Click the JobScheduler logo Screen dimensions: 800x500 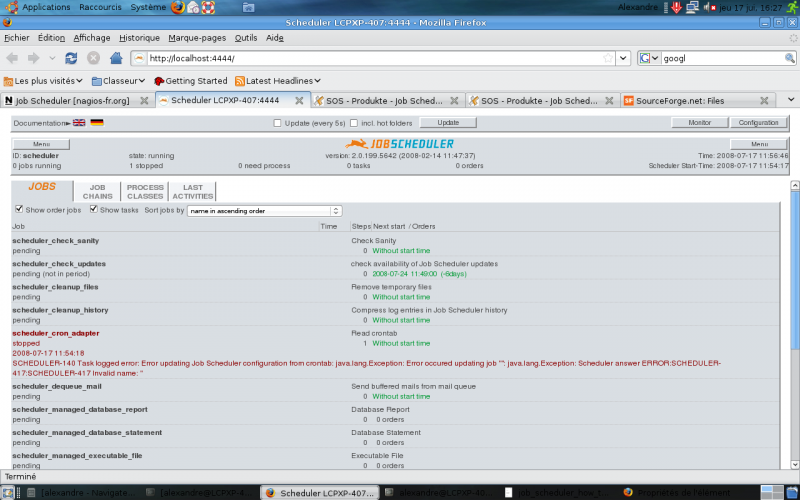(x=399, y=144)
